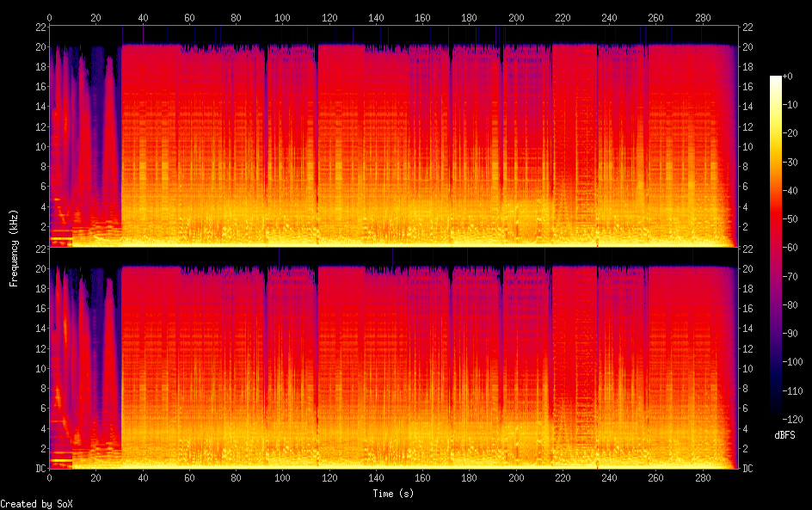Click the '-30' label on the color scale
This screenshot has height=510, width=812.
pos(795,163)
